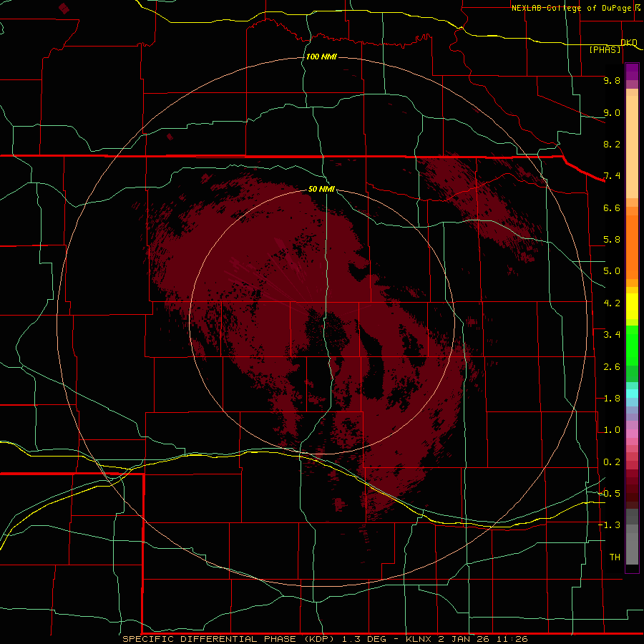Click the 5.0 value on the color scale
The image size is (644, 644).
pos(612,271)
